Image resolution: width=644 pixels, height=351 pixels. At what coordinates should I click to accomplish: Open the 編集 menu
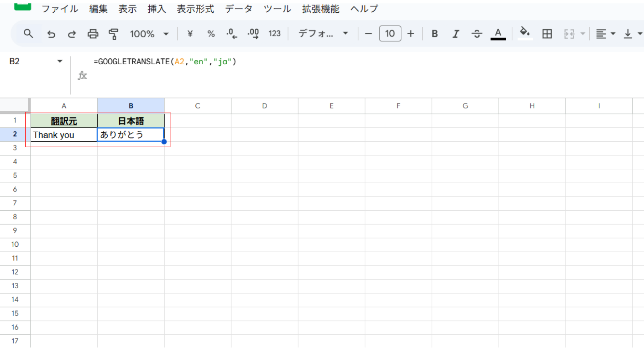point(98,9)
